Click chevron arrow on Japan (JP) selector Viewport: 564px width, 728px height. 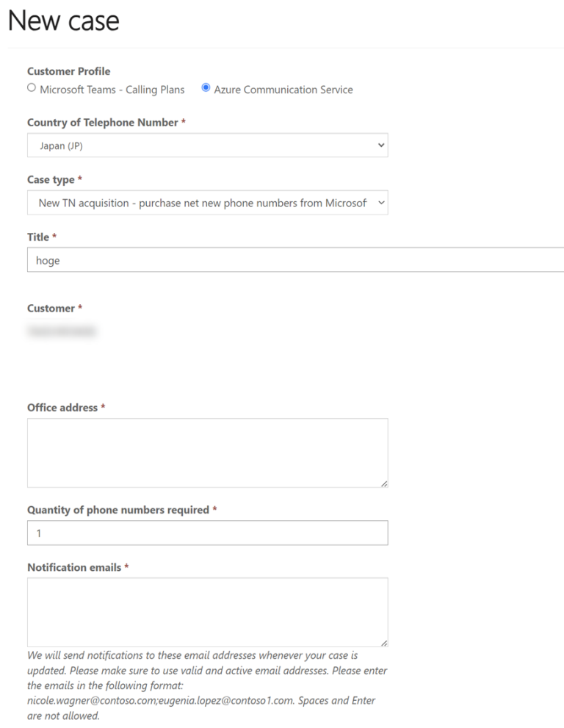(x=381, y=145)
